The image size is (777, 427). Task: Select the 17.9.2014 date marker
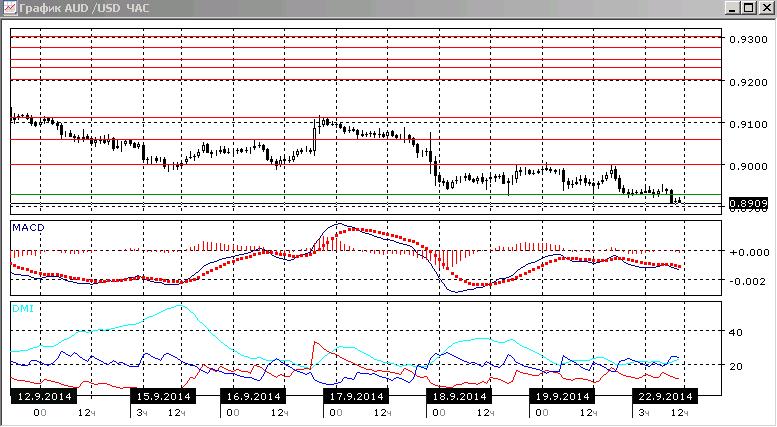click(x=356, y=396)
